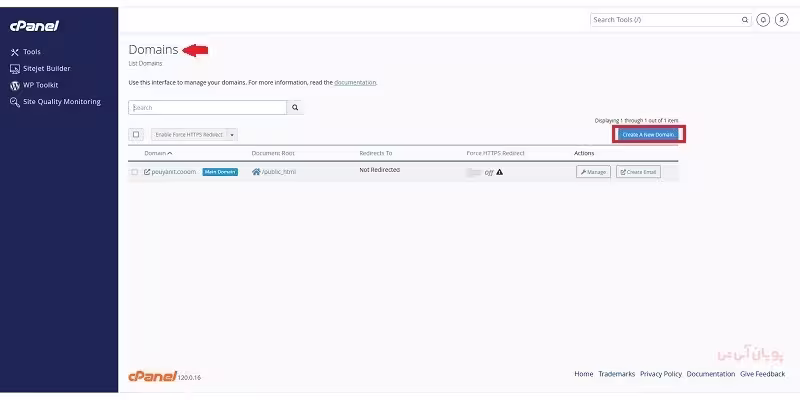Tick the select-all domains checkbox
Viewport: 800px width, 400px height.
(136, 135)
